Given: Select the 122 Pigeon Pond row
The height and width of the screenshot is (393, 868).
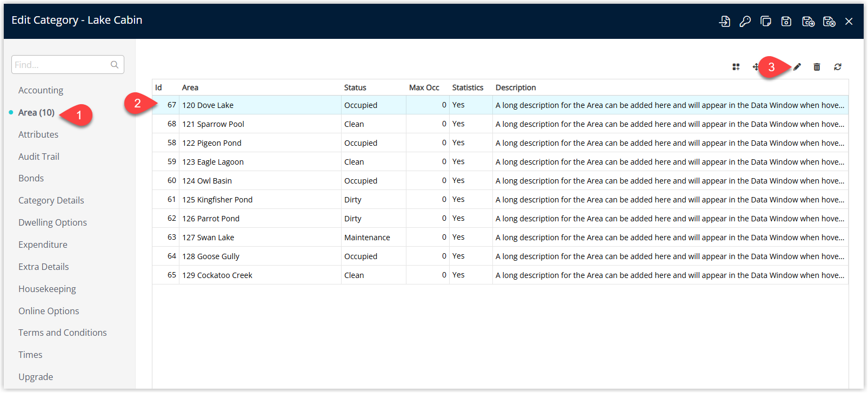Looking at the screenshot, I should click(x=500, y=143).
